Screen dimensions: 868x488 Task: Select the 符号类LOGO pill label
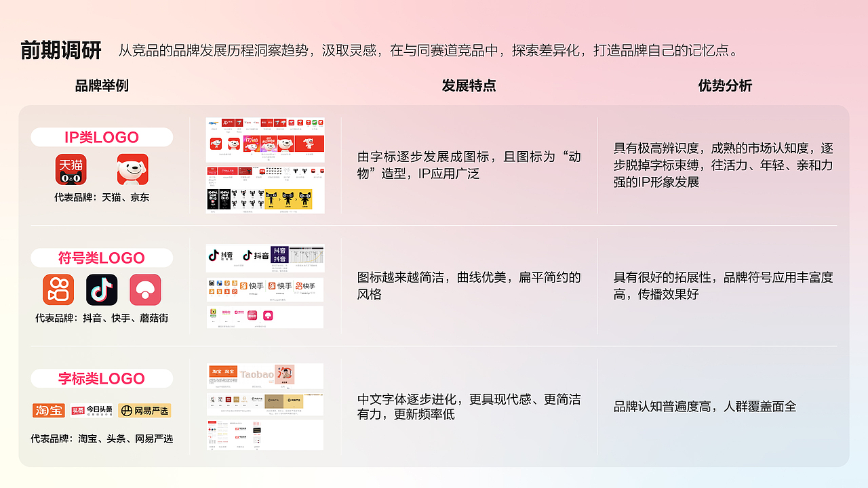click(102, 258)
